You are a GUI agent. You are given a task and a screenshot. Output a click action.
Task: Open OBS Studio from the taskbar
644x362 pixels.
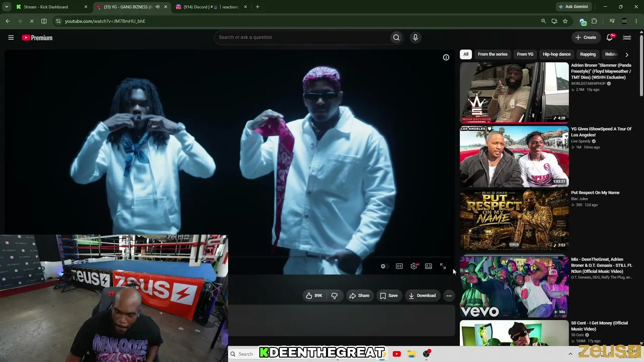coord(426,354)
